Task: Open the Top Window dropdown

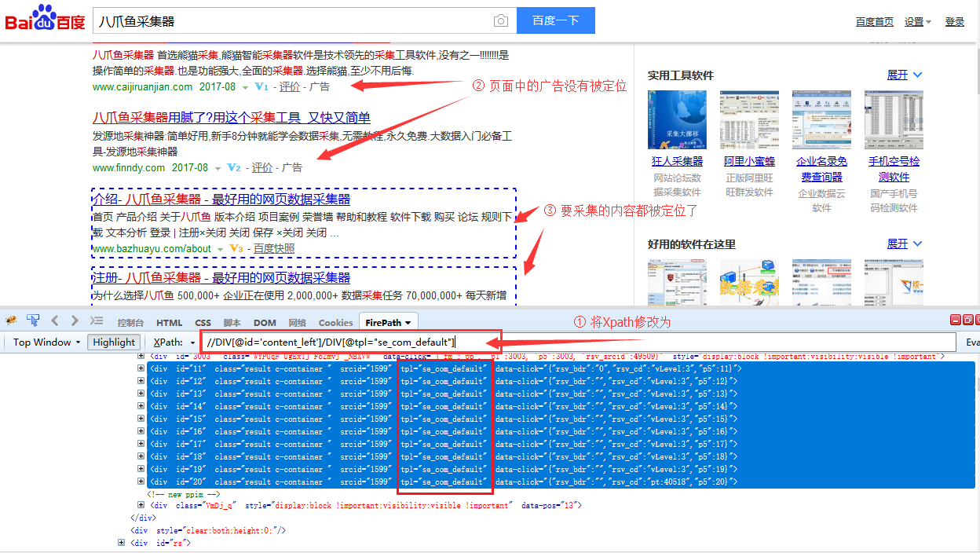Action: click(46, 342)
